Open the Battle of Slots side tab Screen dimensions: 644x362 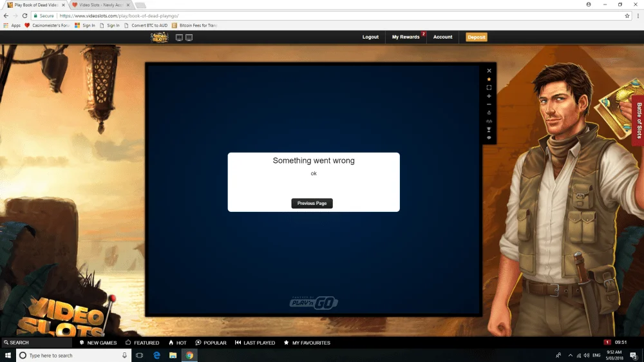[638, 120]
